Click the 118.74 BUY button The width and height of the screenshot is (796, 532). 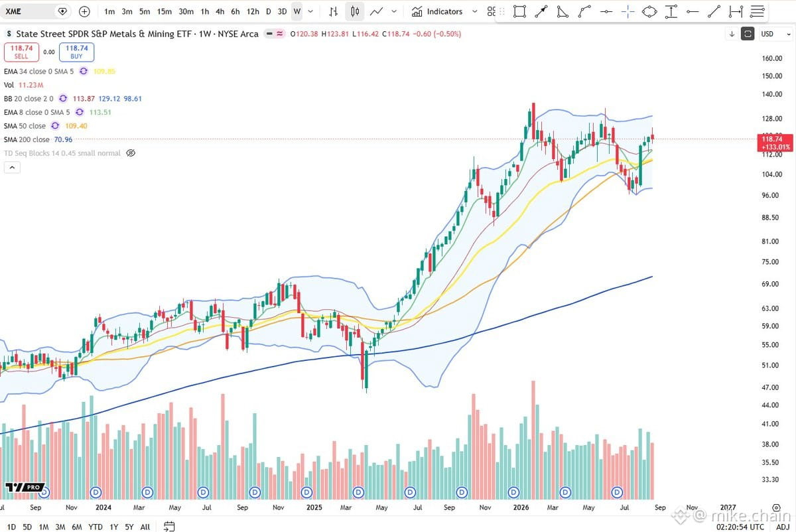pyautogui.click(x=77, y=52)
